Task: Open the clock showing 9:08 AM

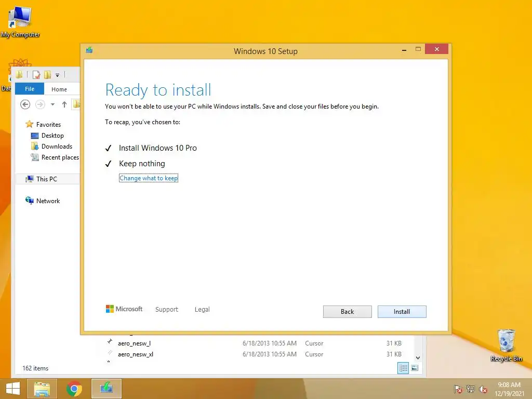Action: [509, 389]
